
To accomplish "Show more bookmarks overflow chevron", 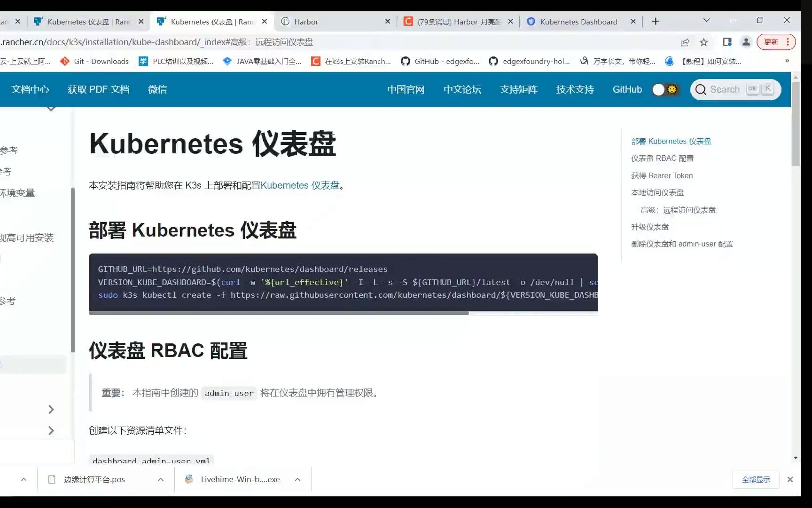I will coord(787,61).
